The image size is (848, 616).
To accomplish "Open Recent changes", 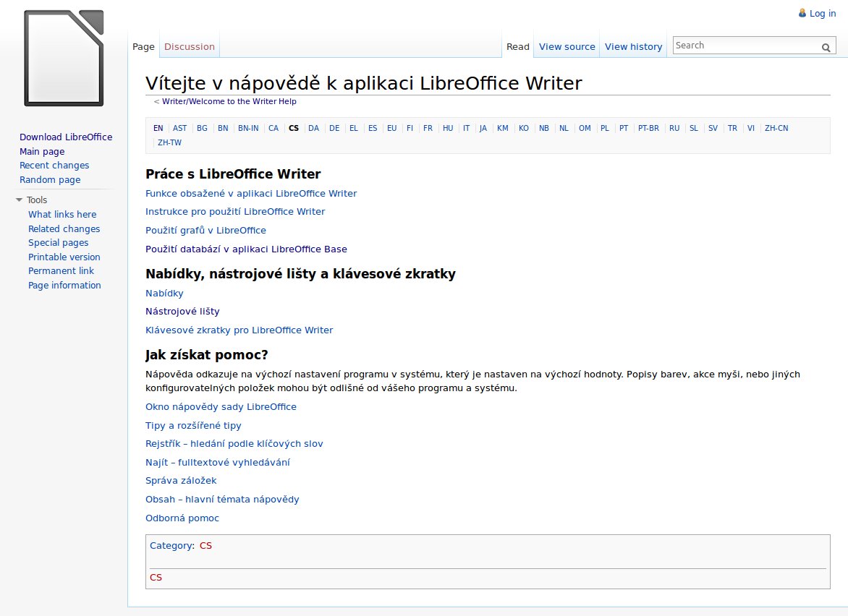I will click(x=54, y=166).
